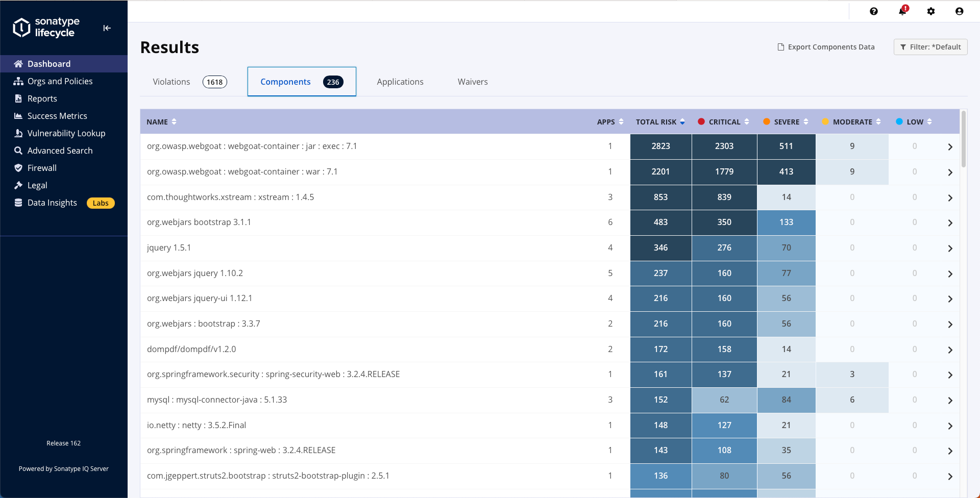This screenshot has width=980, height=498.
Task: Open the help question mark icon
Action: [874, 11]
